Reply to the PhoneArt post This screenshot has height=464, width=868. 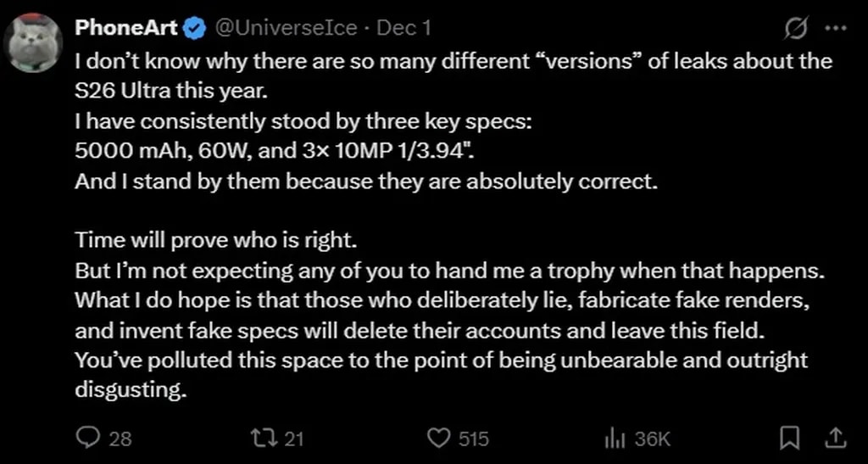[88, 438]
